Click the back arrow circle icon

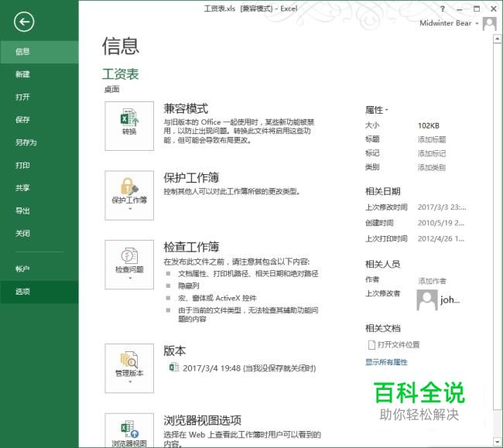tap(24, 22)
